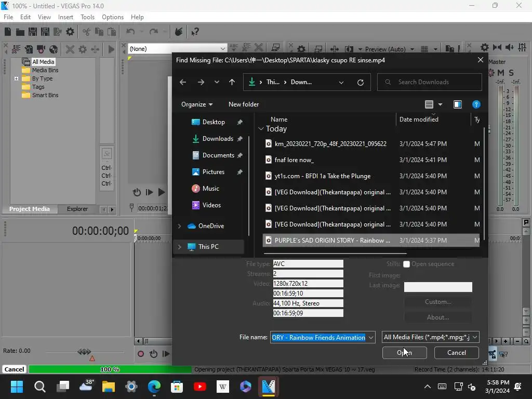Viewport: 532px width, 399px height.
Task: Click the Undo arrow in VEGAS toolbar
Action: [130, 32]
